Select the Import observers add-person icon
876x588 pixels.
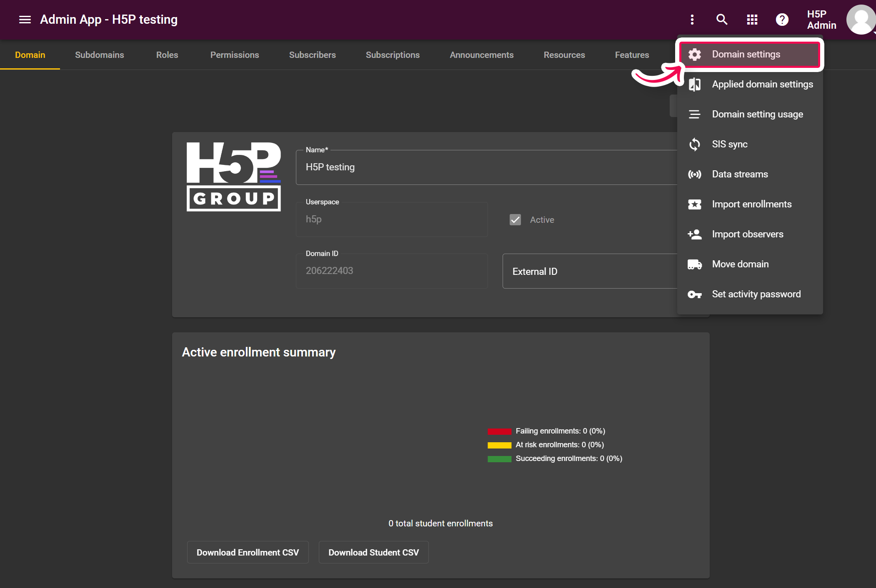(695, 234)
